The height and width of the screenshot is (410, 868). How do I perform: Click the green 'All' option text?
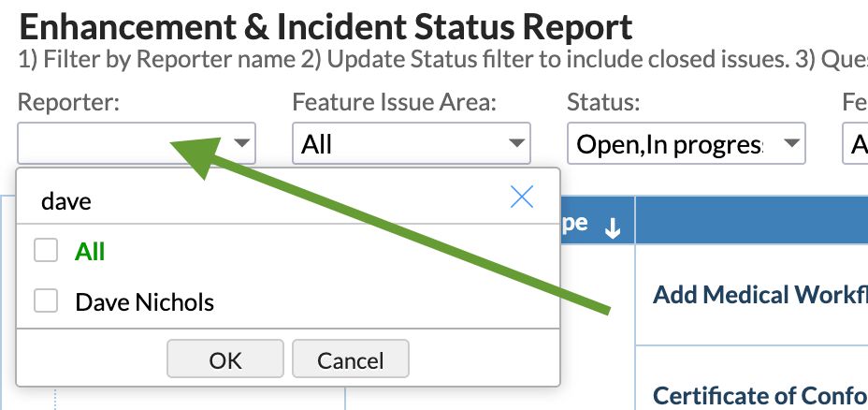click(x=90, y=252)
